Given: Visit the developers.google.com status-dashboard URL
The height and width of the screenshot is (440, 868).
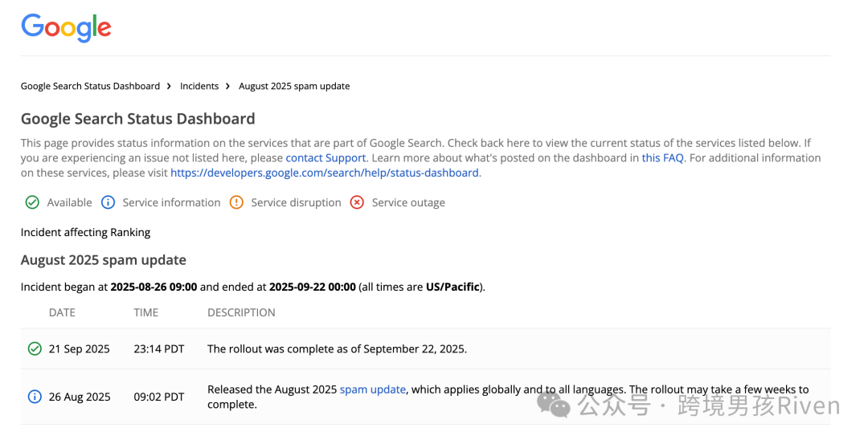Looking at the screenshot, I should 325,173.
